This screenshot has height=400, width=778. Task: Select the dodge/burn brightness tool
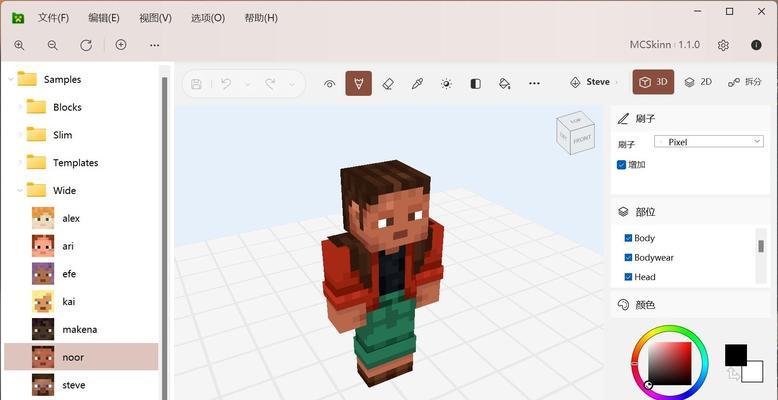tap(446, 84)
